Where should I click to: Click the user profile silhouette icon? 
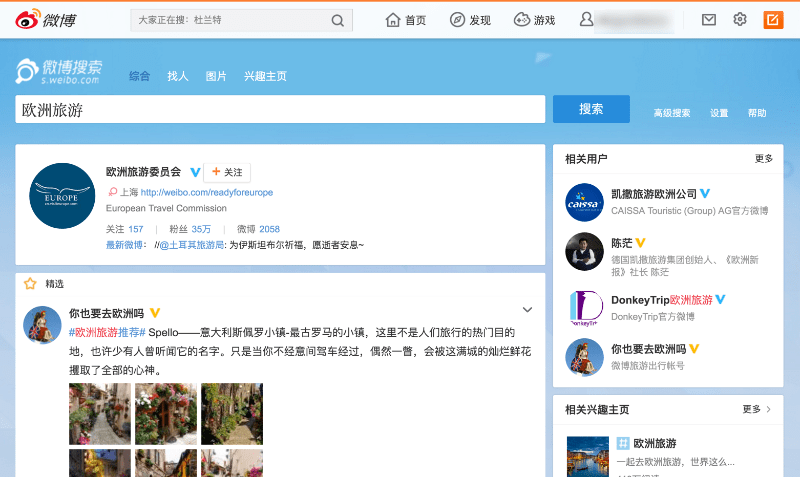(x=586, y=20)
